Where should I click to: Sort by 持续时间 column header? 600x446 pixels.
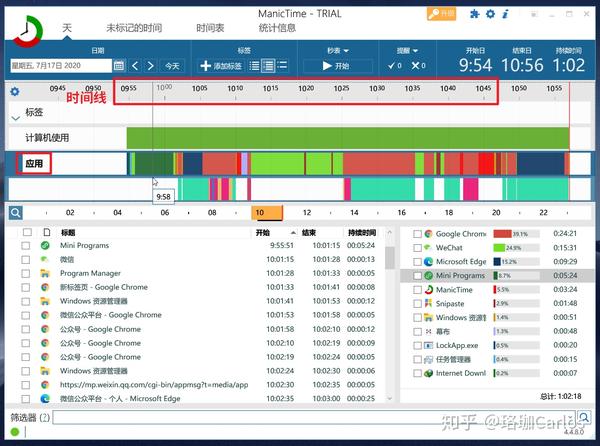[362, 233]
